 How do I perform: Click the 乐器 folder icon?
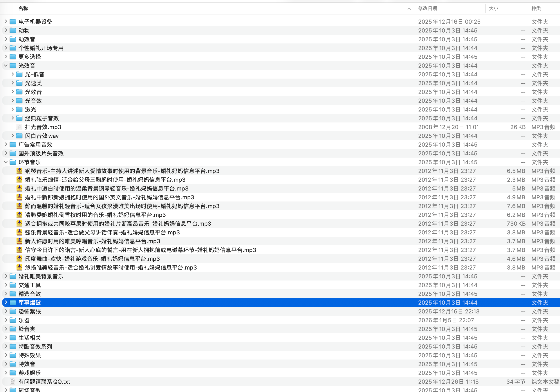[x=13, y=320]
